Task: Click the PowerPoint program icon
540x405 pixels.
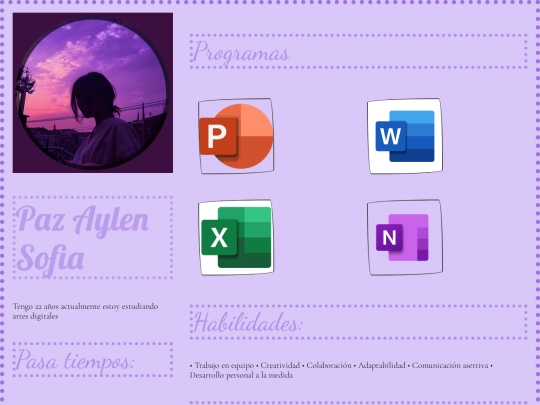Action: [236, 136]
